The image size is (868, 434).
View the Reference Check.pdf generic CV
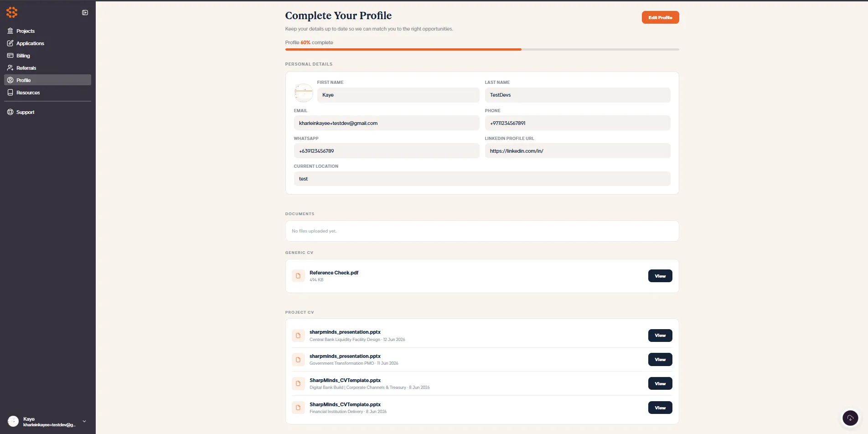pos(660,276)
